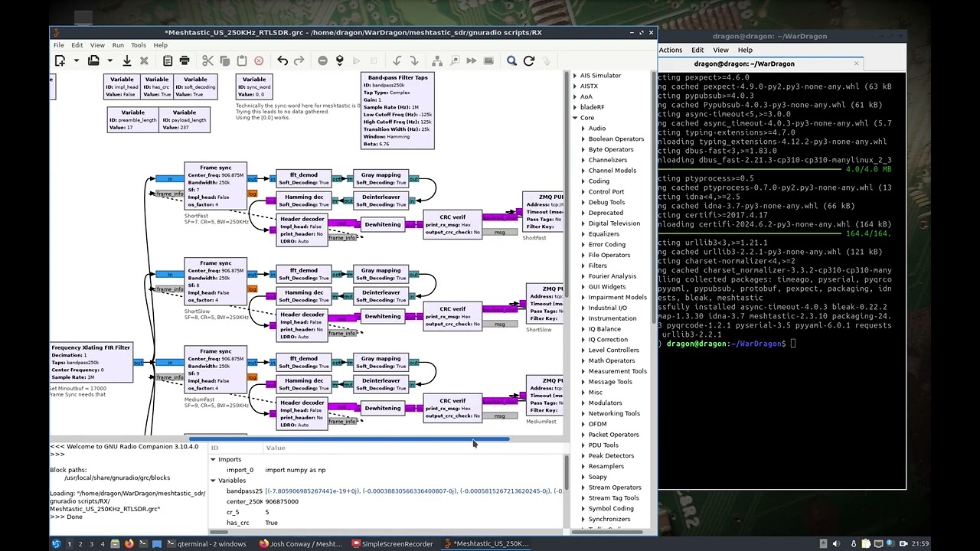This screenshot has width=980, height=551.
Task: Open the Edit menu in GNU Radio Companion
Action: point(77,45)
